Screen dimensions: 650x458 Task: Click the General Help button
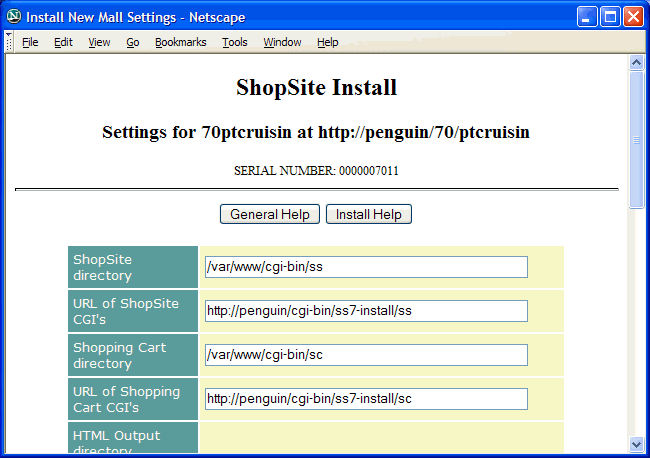[270, 215]
